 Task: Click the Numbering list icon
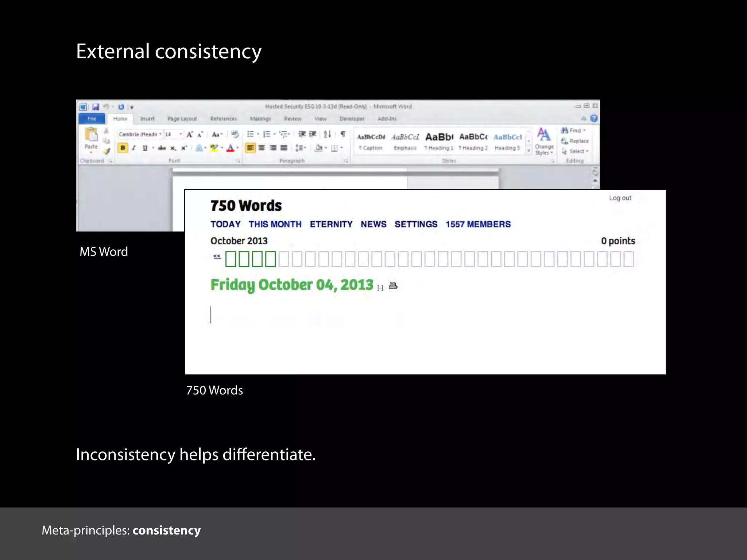pyautogui.click(x=267, y=134)
